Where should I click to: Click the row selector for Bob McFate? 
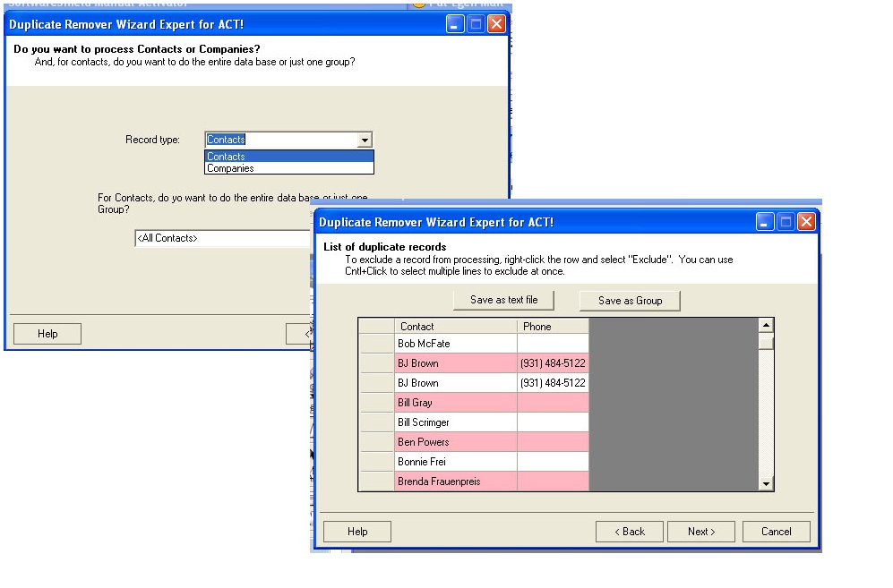[377, 344]
